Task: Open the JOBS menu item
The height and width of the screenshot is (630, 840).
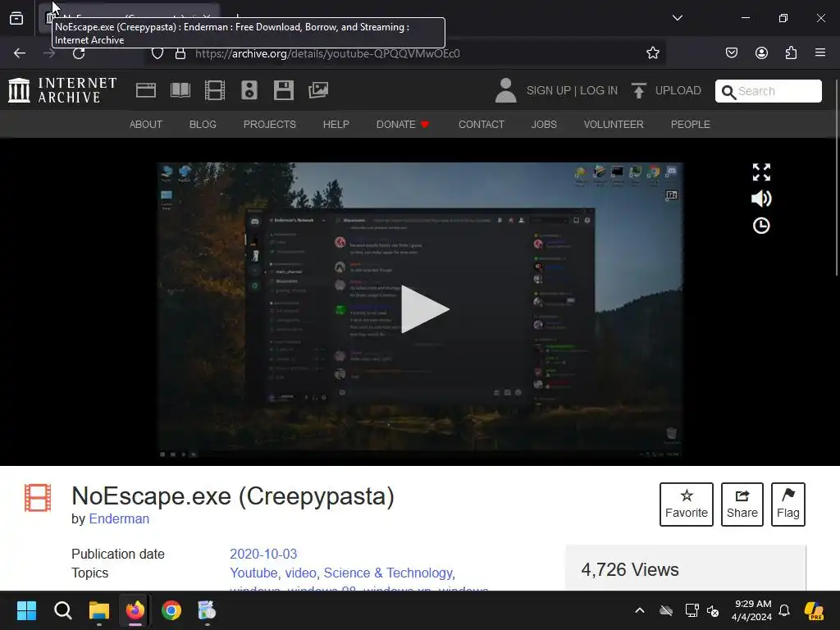Action: coord(544,125)
